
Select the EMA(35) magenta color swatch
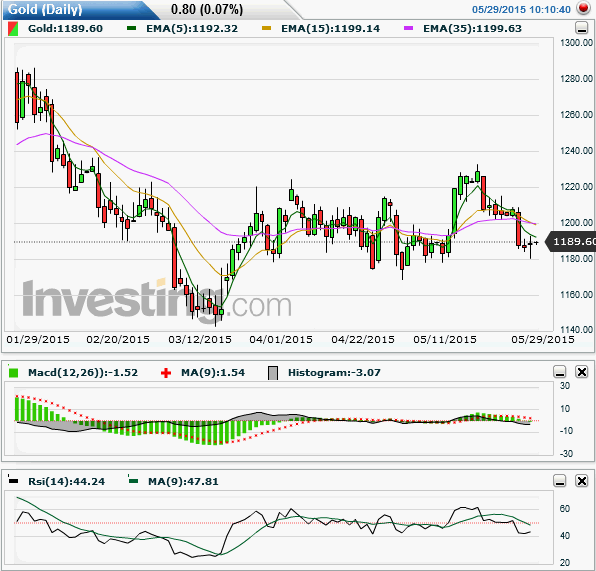(x=408, y=29)
